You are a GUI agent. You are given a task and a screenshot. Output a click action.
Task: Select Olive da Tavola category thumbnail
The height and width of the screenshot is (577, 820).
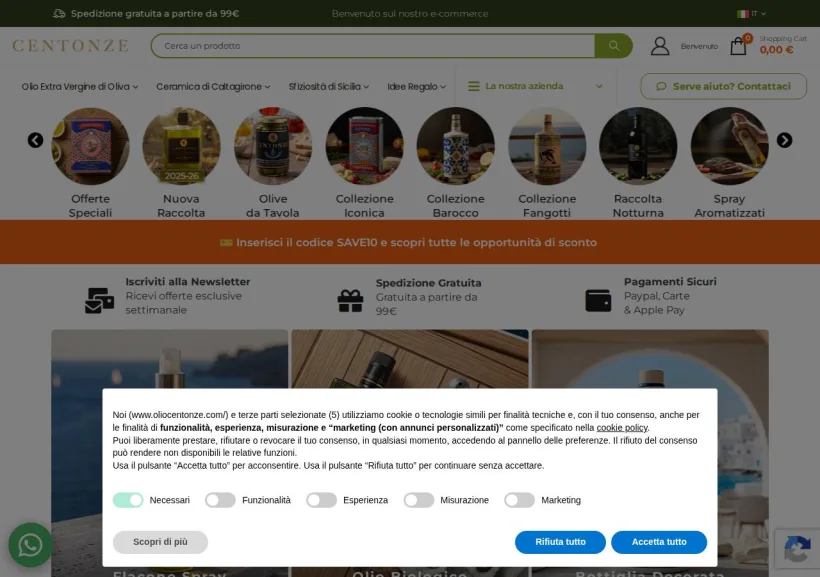[273, 146]
